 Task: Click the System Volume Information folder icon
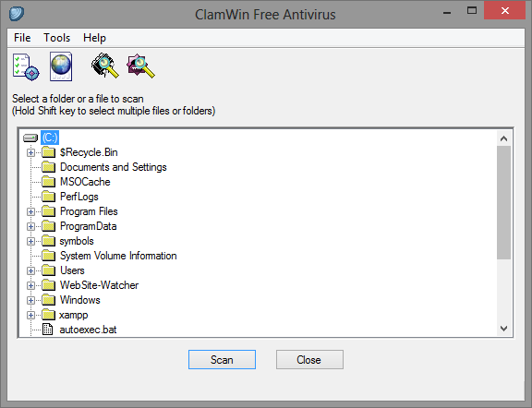[49, 256]
